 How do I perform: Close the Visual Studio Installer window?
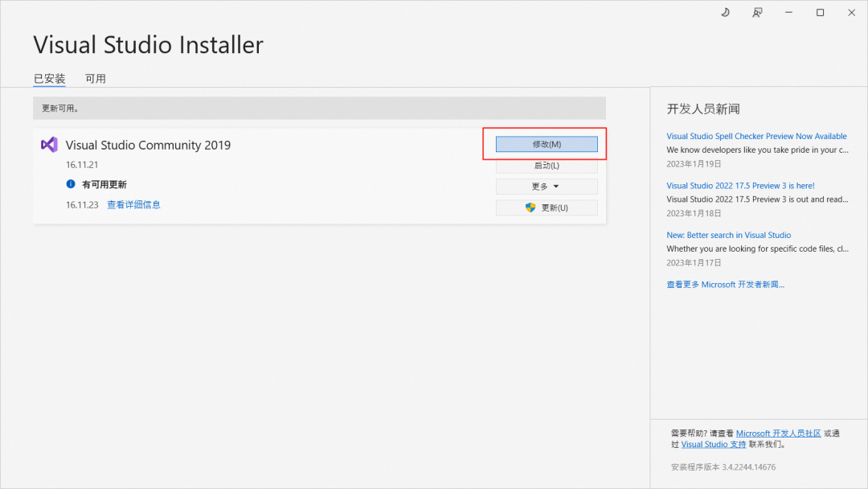(x=851, y=12)
